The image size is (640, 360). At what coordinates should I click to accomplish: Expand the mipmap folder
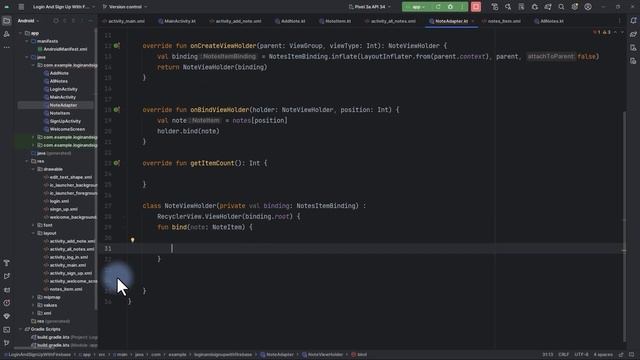(33, 297)
